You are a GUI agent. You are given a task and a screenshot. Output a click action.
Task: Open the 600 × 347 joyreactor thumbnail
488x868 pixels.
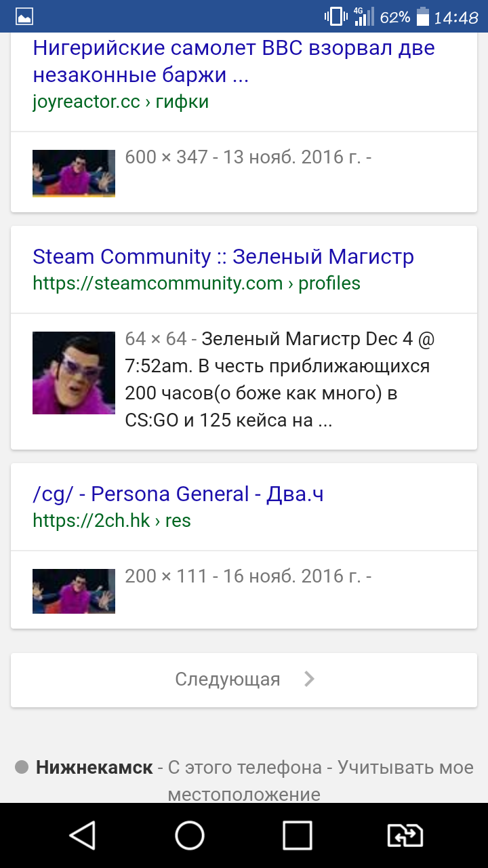[x=74, y=174]
